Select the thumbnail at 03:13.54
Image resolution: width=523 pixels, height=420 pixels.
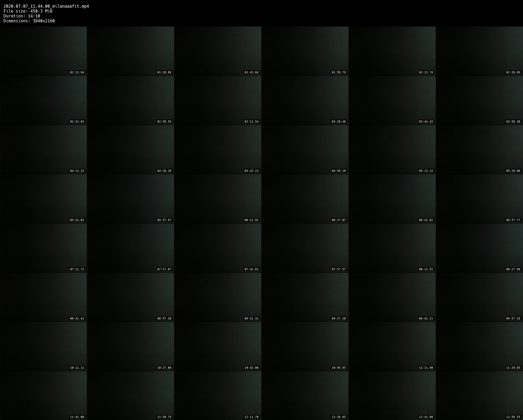tap(218, 100)
